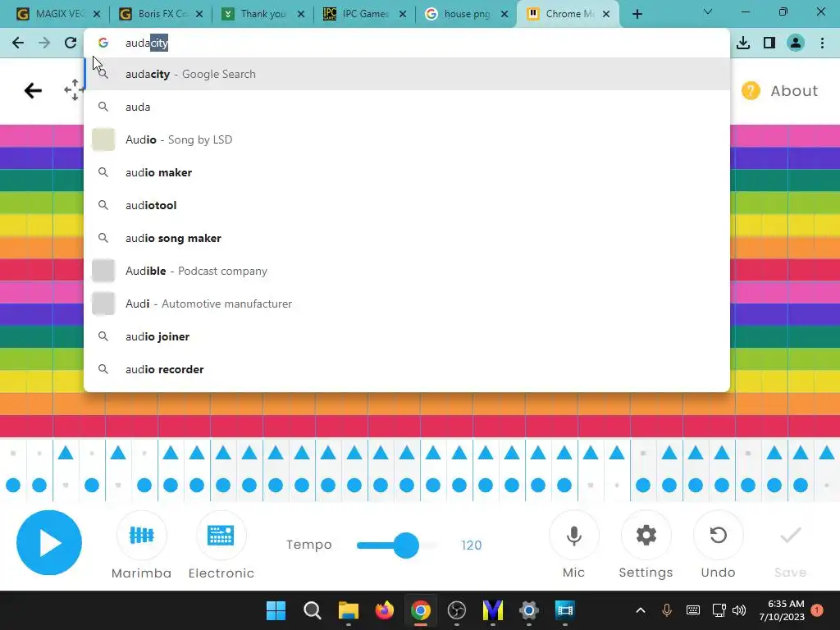Play the song with the play button
Screen dimensions: 840x630
pyautogui.click(x=49, y=543)
